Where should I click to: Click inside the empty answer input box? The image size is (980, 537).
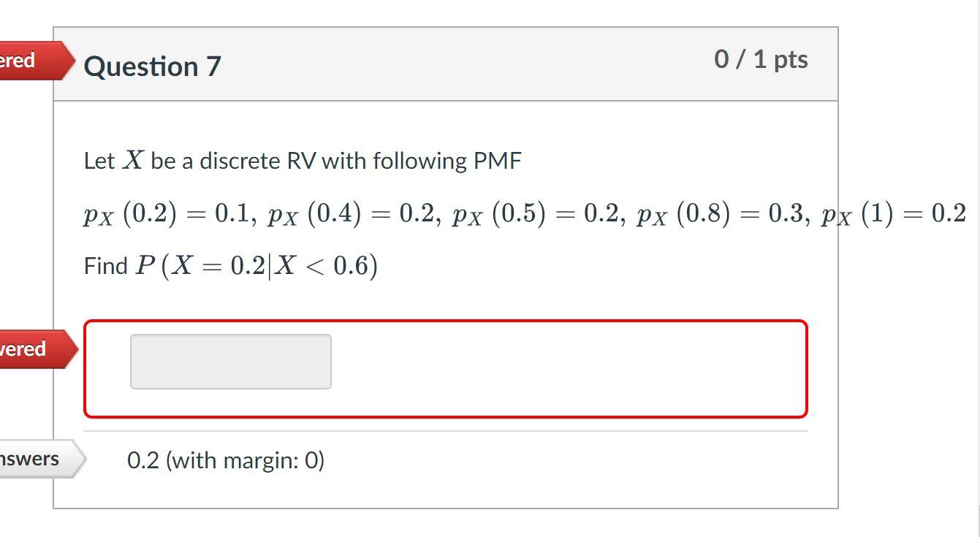tap(230, 361)
